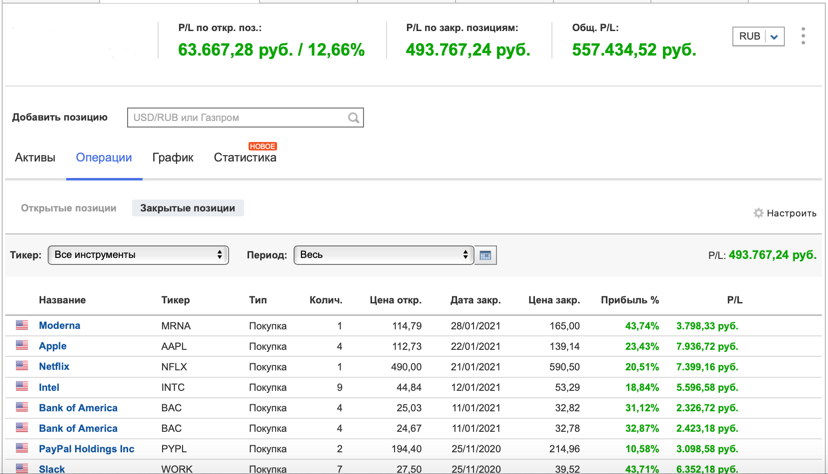Click open positions P/L 63.667,28 руб. / 12,66%
The width and height of the screenshot is (828, 474).
[271, 50]
